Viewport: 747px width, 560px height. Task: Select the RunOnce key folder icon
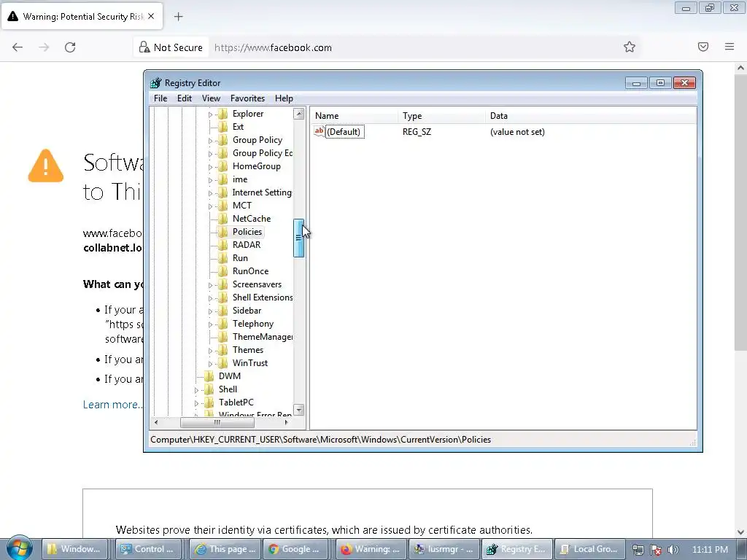click(222, 271)
